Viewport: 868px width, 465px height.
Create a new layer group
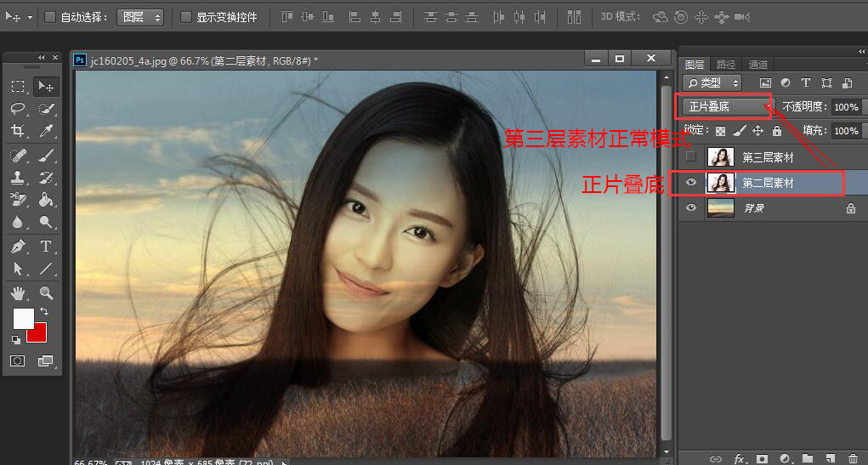(x=808, y=458)
